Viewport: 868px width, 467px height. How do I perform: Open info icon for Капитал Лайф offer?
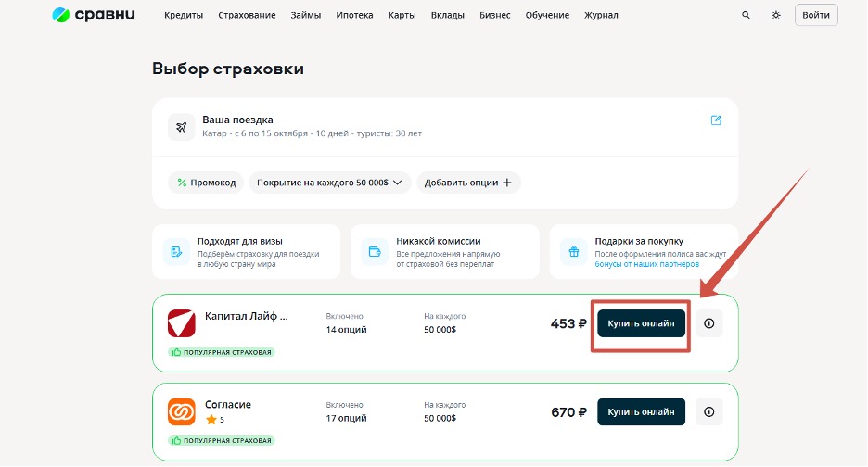point(708,323)
